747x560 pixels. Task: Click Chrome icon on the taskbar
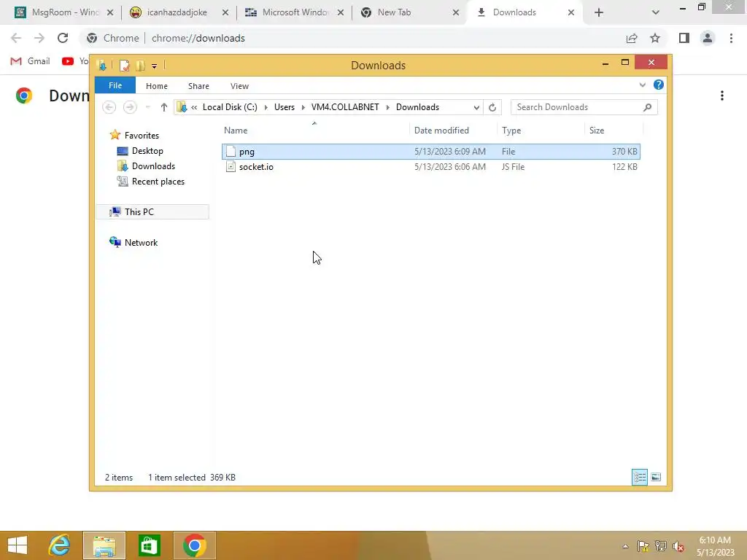(194, 545)
